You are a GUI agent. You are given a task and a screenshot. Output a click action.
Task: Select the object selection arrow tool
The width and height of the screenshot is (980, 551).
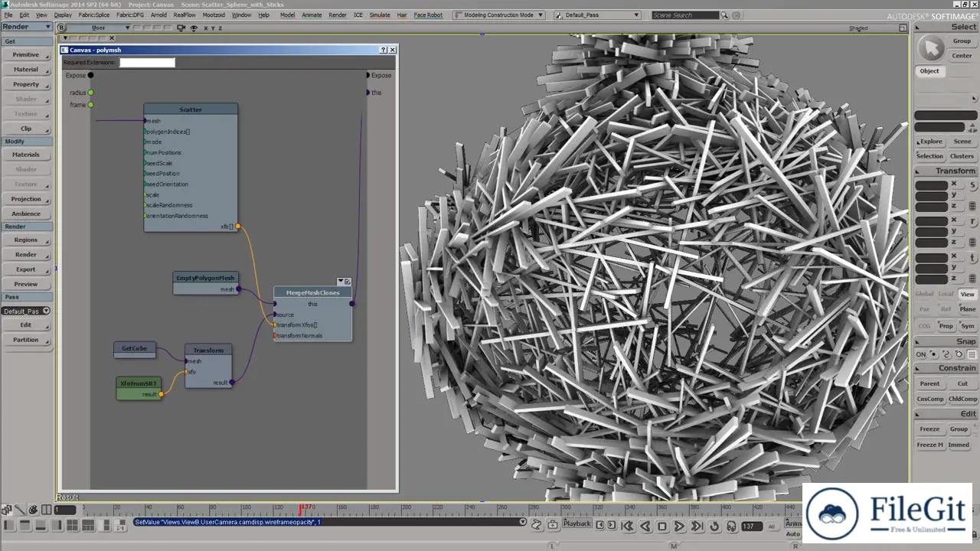[x=931, y=49]
